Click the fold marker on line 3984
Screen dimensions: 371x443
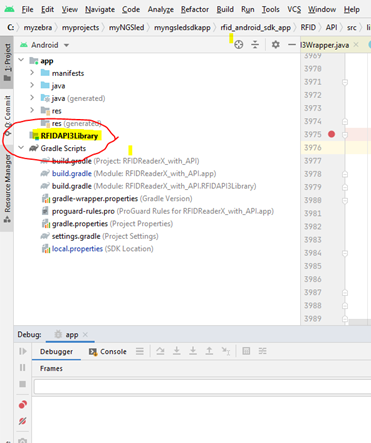(x=345, y=253)
